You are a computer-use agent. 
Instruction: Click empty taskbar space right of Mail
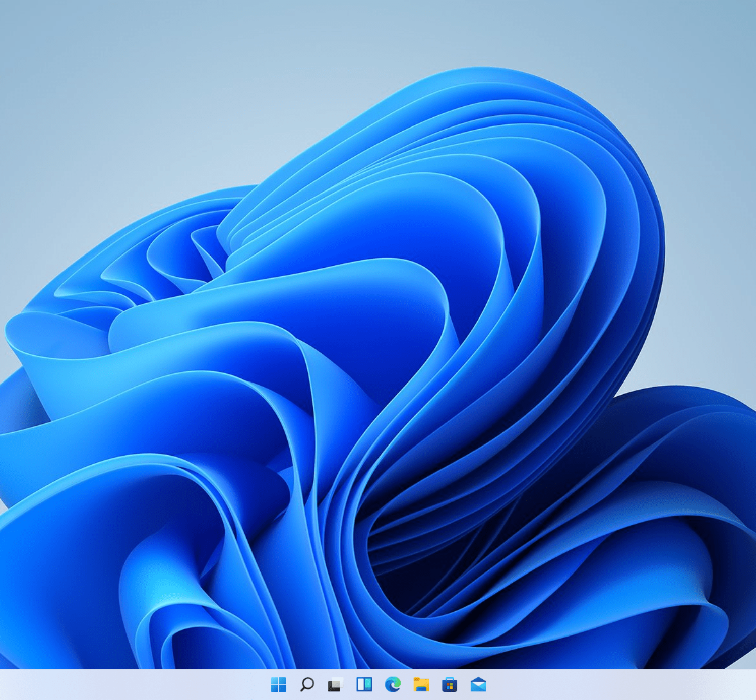pyautogui.click(x=620, y=684)
